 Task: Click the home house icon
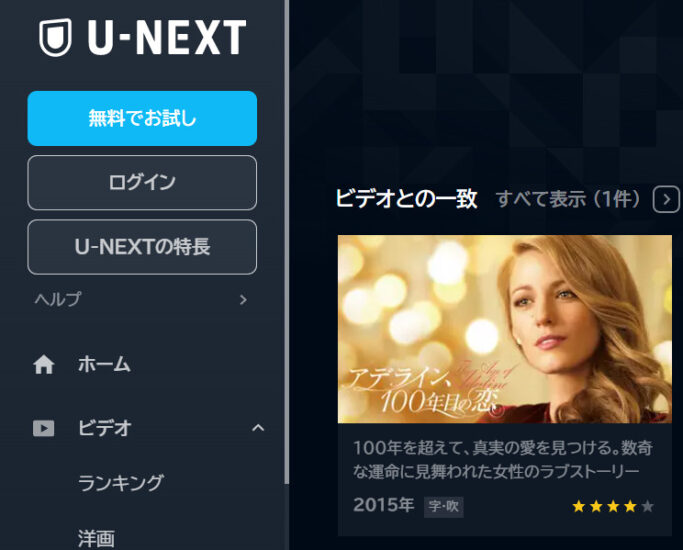click(44, 364)
